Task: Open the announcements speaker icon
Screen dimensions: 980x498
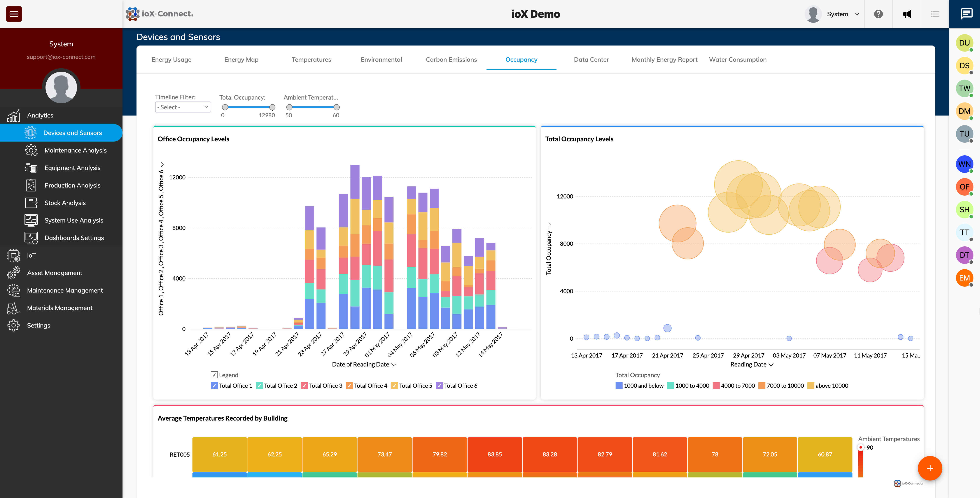Action: pyautogui.click(x=907, y=14)
